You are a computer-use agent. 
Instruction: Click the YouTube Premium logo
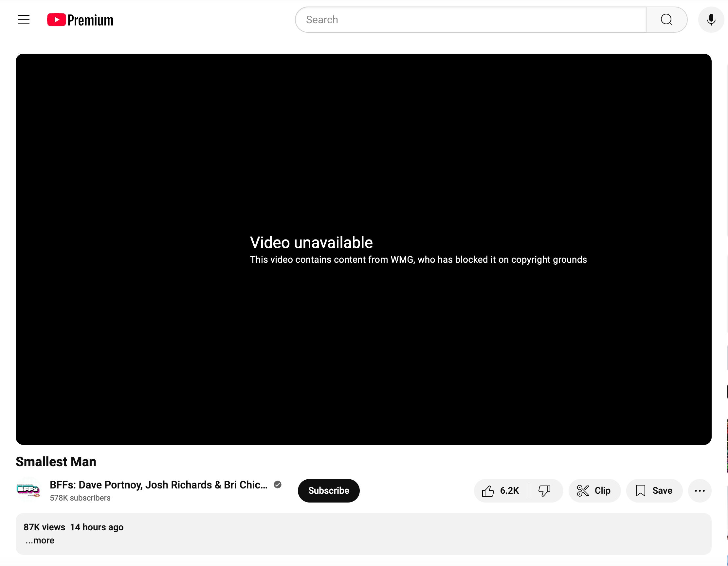[x=80, y=20]
